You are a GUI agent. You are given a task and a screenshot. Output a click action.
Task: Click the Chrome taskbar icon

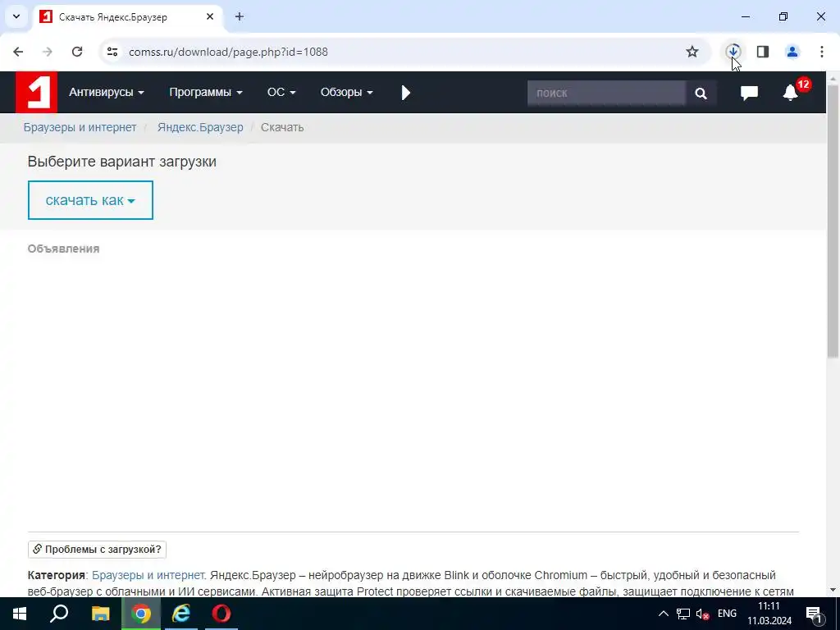[x=141, y=614]
